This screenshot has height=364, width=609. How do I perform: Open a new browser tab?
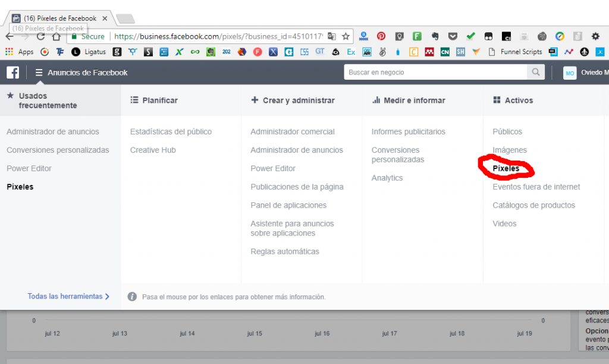tap(125, 18)
